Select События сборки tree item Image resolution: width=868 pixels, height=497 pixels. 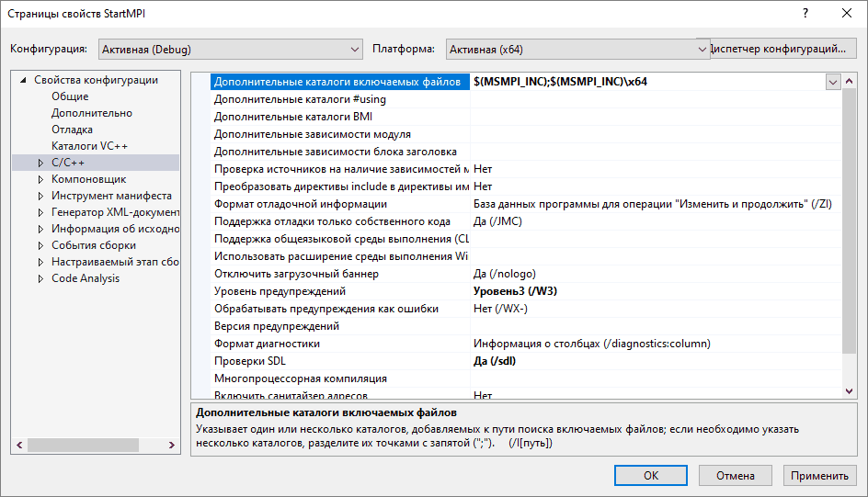[x=94, y=245]
